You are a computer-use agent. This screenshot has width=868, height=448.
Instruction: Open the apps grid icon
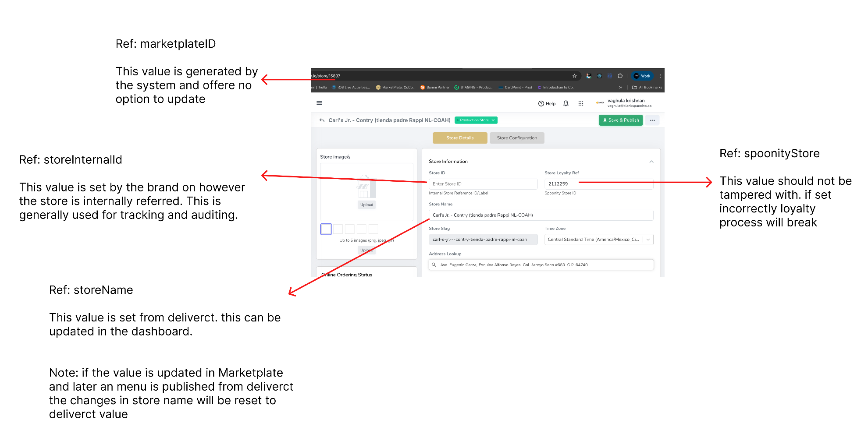(x=581, y=103)
